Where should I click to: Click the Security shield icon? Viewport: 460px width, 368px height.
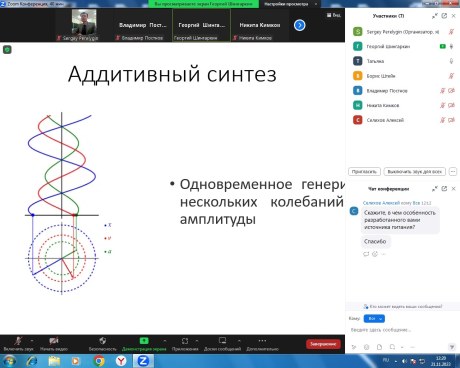pos(102,341)
